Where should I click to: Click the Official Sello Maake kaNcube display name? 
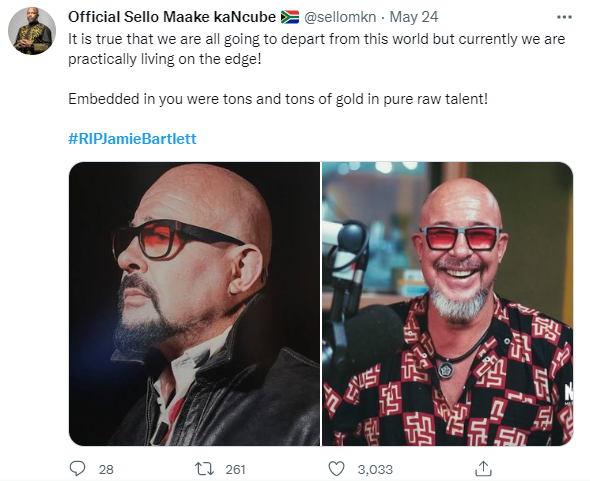coord(172,17)
